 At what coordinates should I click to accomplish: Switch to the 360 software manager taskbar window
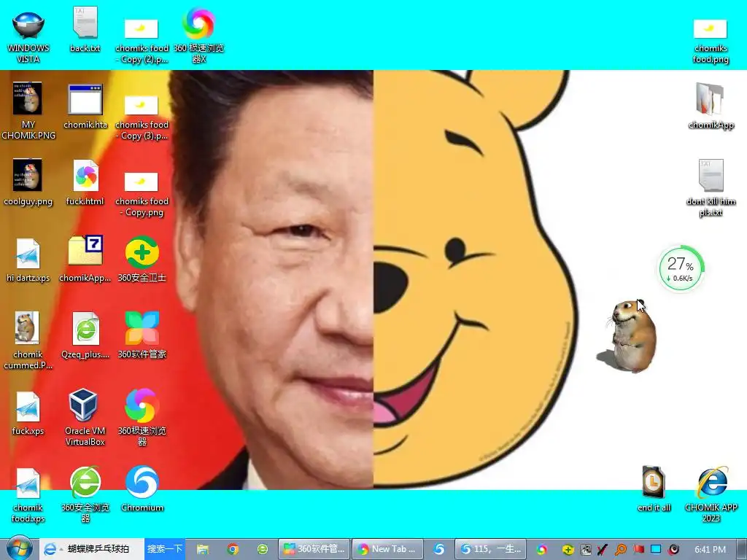(x=314, y=549)
